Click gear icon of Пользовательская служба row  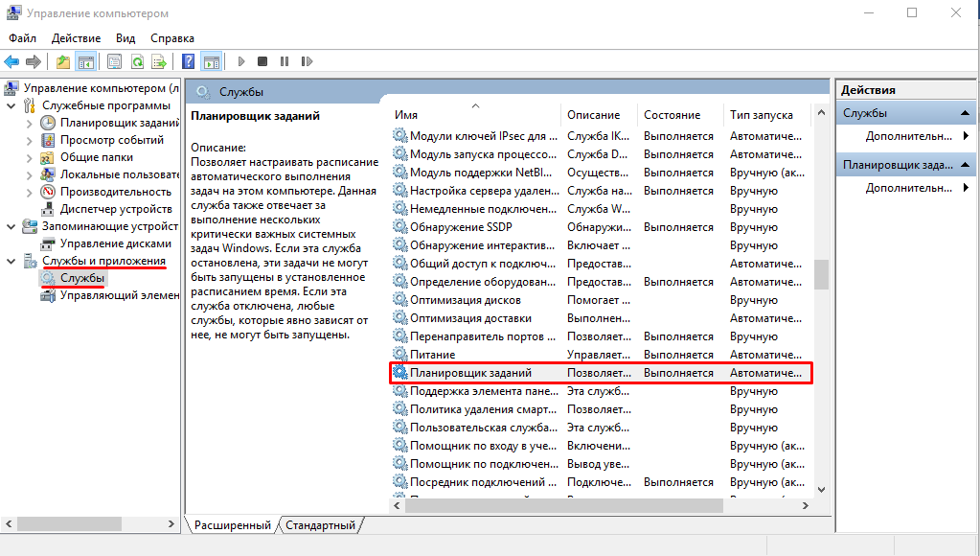tap(400, 427)
